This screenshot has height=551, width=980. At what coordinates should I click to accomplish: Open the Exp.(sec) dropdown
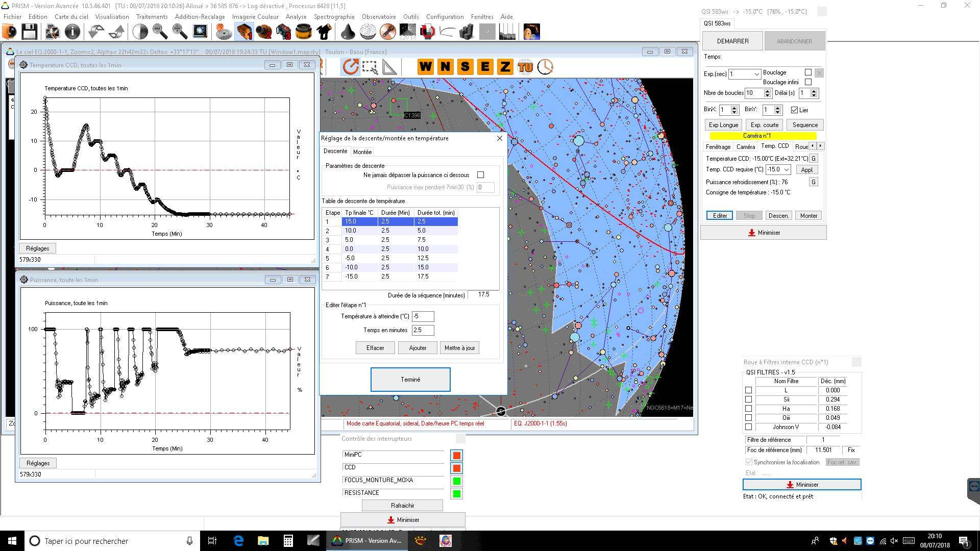[756, 74]
